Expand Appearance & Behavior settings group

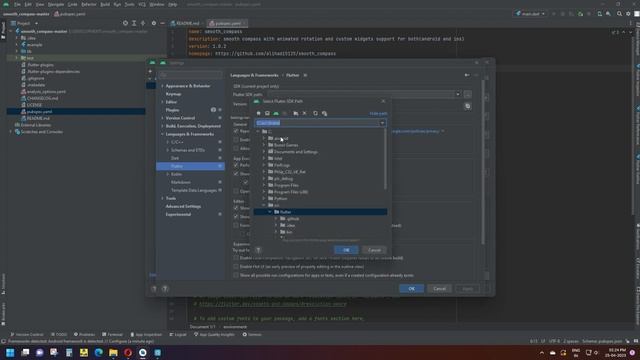[x=162, y=86]
